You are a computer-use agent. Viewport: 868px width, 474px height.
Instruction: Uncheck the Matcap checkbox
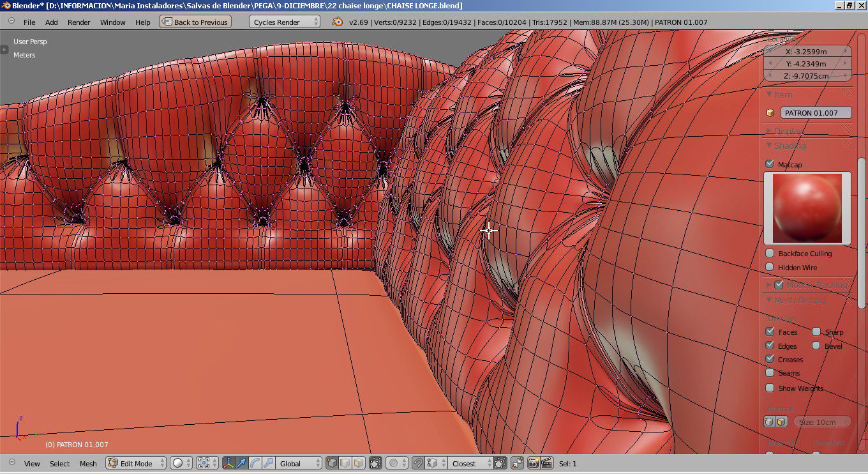(770, 164)
